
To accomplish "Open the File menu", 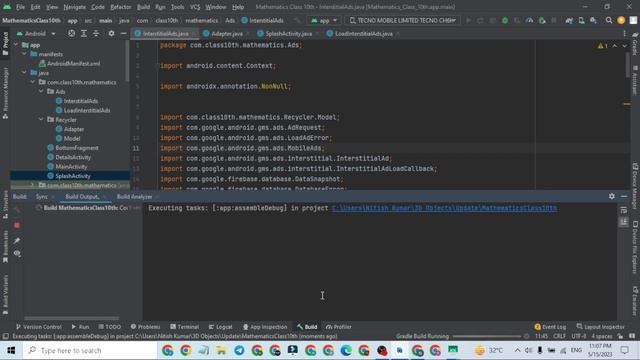I will click(x=20, y=7).
